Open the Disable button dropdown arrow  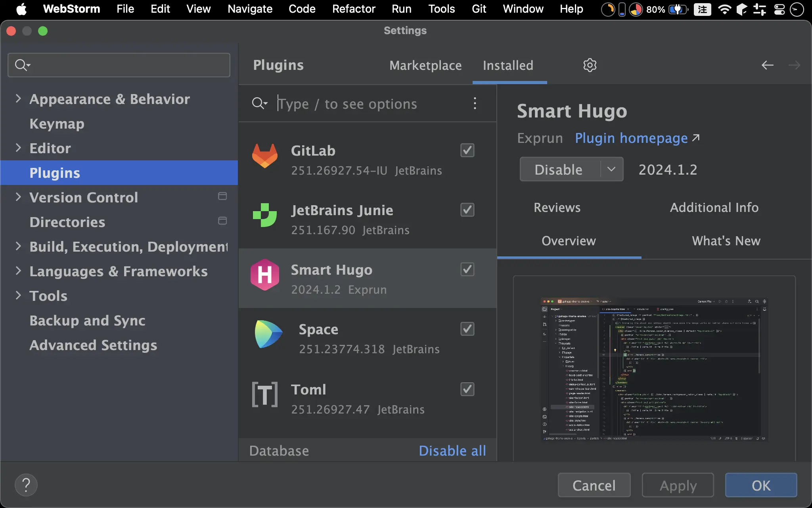coord(611,169)
